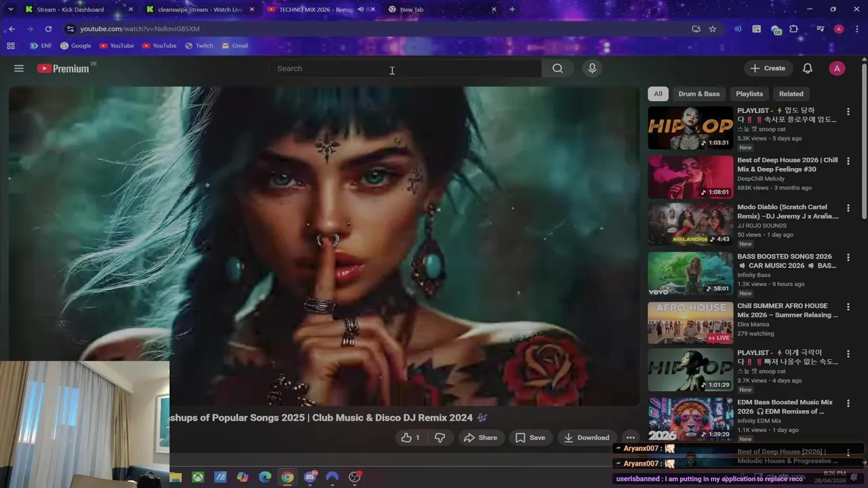Open the Modo Diablo 4:43 thumbnail
Viewport: 868px width, 488px height.
click(x=690, y=224)
